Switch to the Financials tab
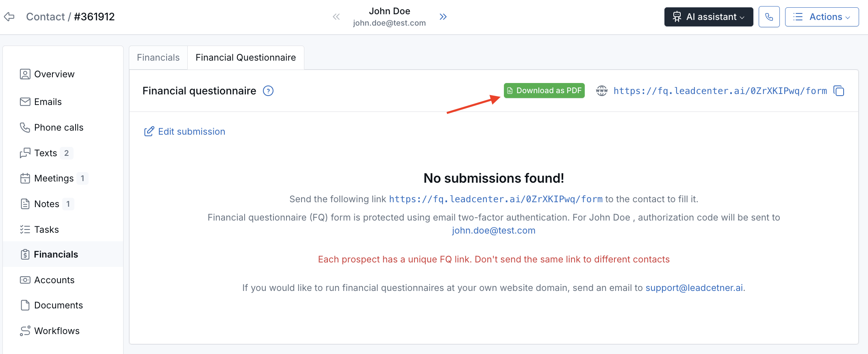The image size is (868, 354). coord(158,58)
